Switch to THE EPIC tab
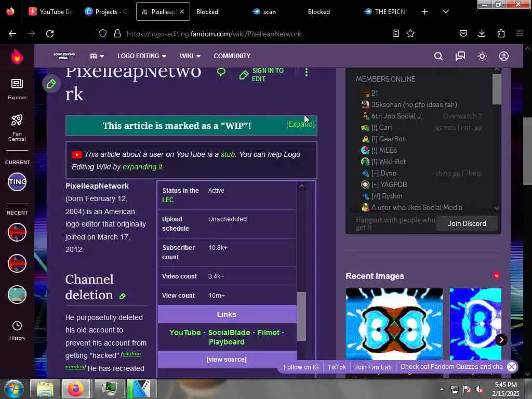Image resolution: width=532 pixels, height=399 pixels. click(386, 11)
